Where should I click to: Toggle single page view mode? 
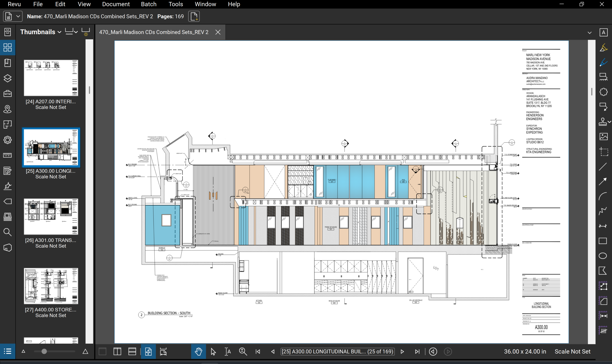click(x=103, y=352)
